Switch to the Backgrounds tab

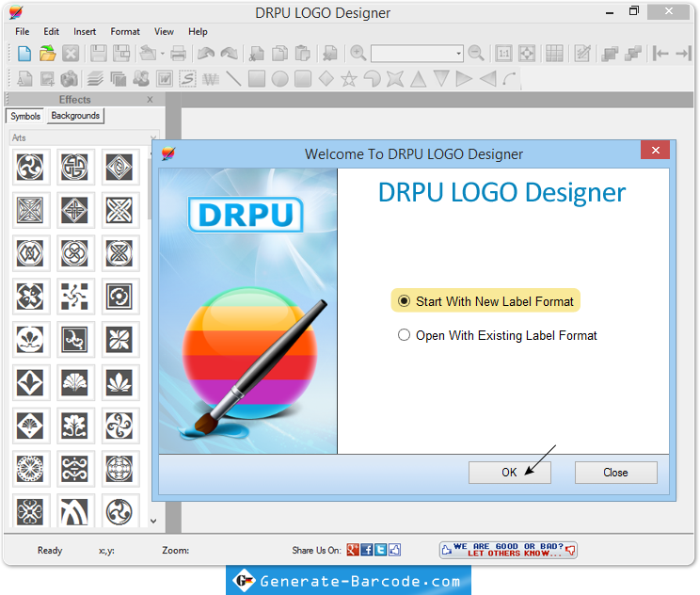tap(75, 116)
